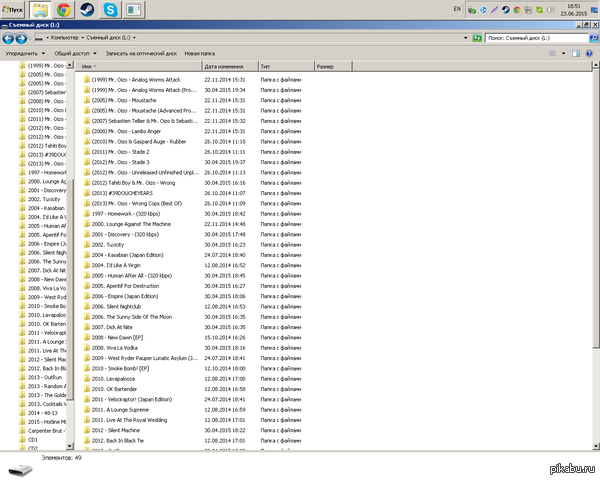
Task: Select folder 2010. Lavapalooza
Action: [109, 379]
